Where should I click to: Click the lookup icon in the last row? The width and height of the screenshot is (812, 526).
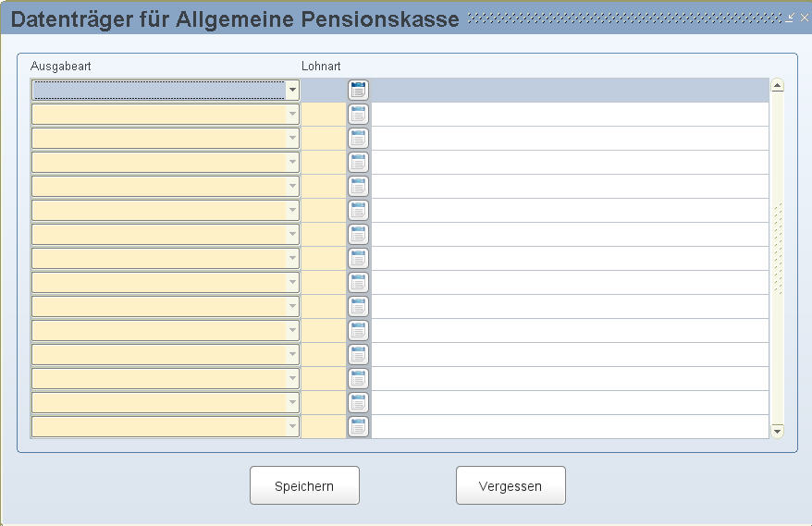coord(358,426)
